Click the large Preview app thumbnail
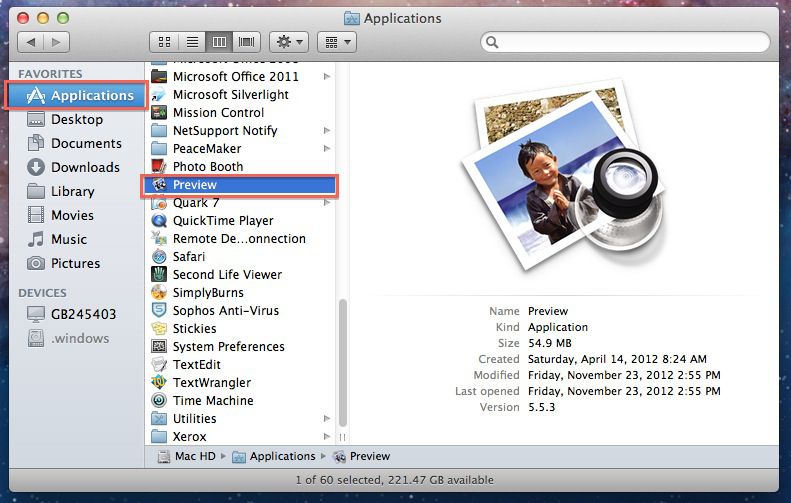791x503 pixels. point(563,175)
